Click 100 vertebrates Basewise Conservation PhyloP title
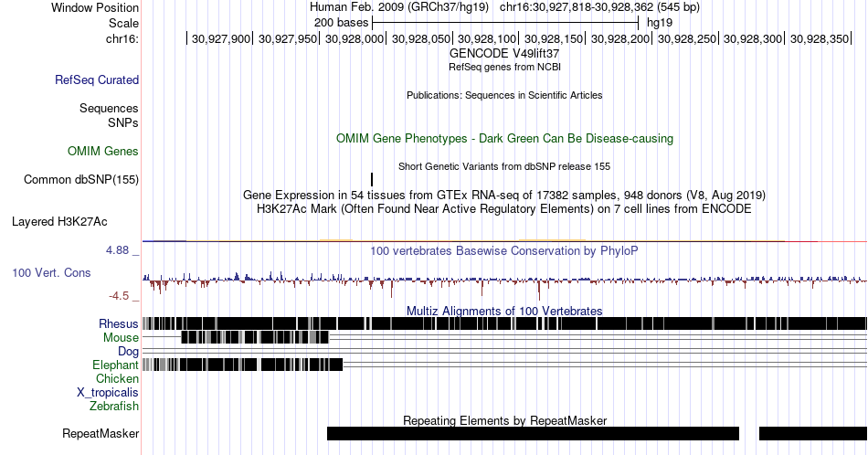Image resolution: width=868 pixels, height=455 pixels. (x=504, y=250)
